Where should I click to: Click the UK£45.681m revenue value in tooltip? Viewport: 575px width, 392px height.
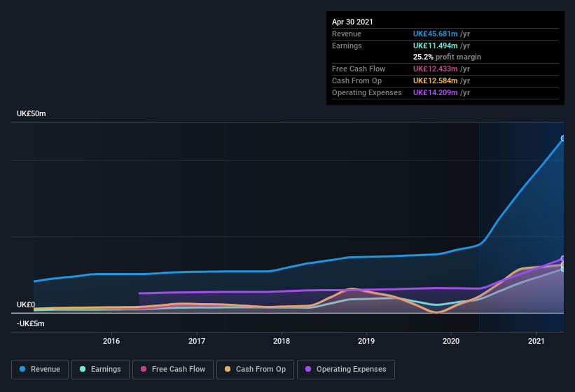pos(436,34)
